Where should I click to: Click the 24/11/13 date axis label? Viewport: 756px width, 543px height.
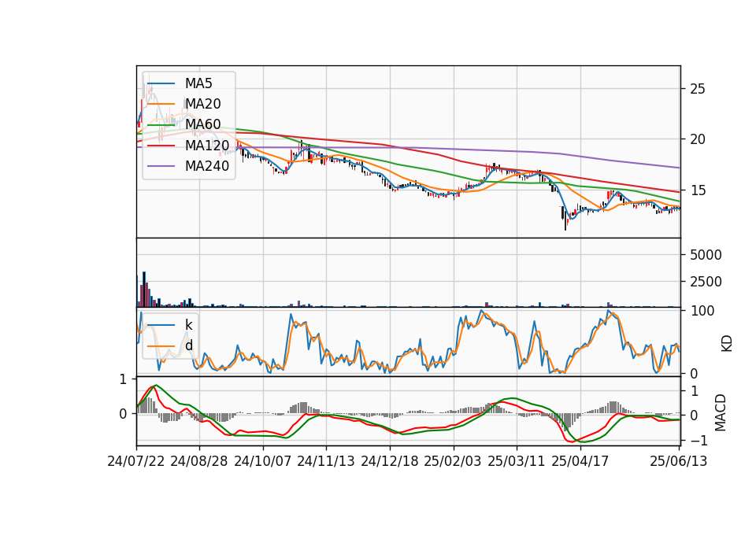coord(326,461)
